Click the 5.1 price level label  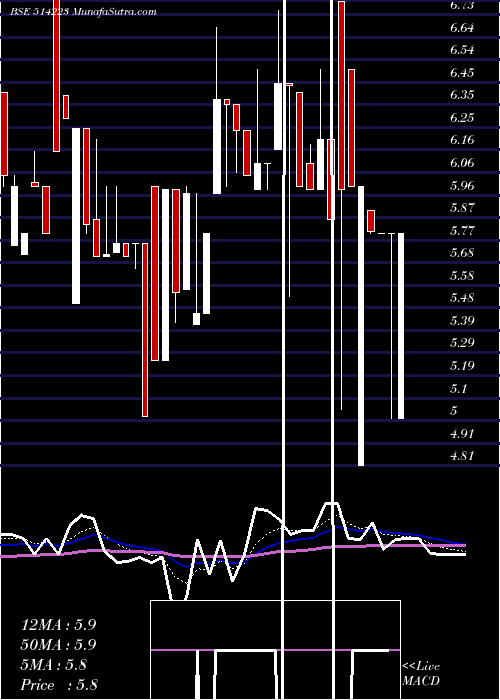(458, 389)
